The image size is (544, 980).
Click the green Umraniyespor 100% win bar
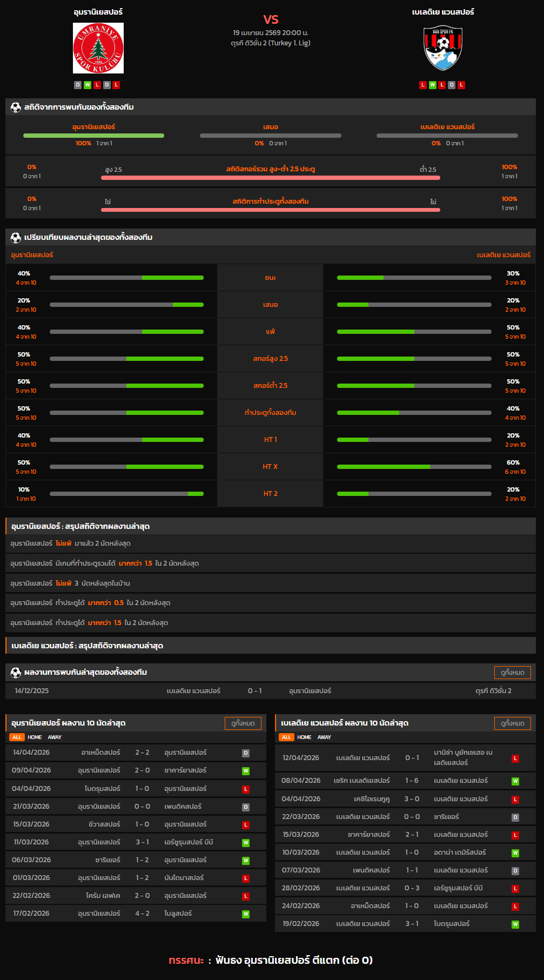(93, 136)
